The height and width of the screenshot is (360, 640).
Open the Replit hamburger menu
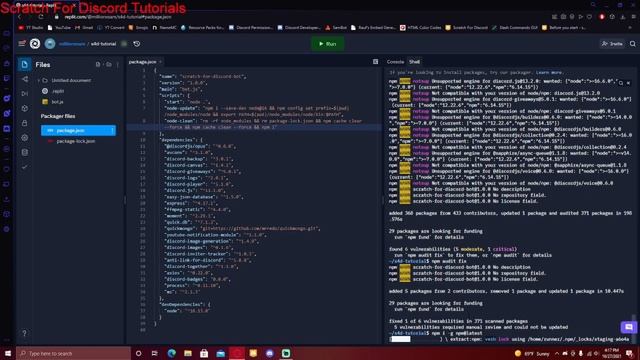[x=22, y=43]
